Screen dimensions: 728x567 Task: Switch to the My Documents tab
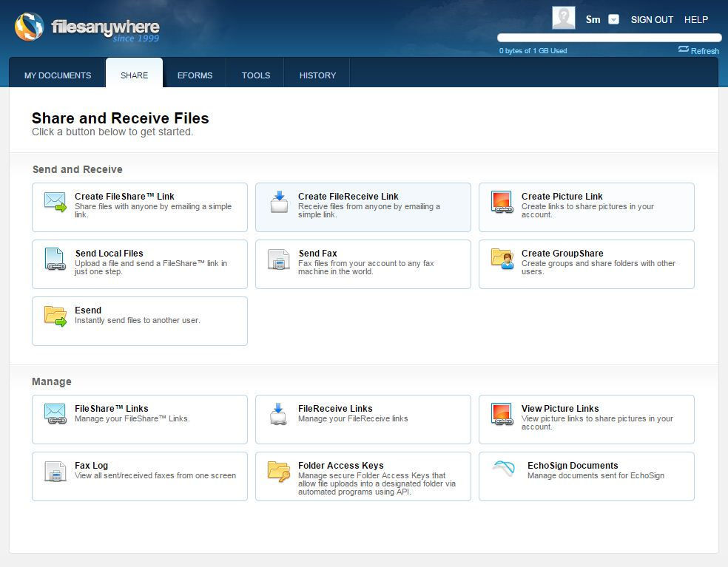click(58, 75)
